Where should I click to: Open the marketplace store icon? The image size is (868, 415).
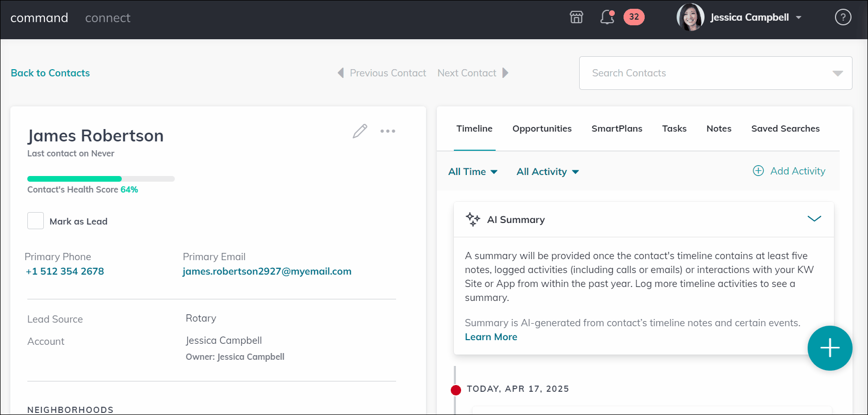pos(576,17)
